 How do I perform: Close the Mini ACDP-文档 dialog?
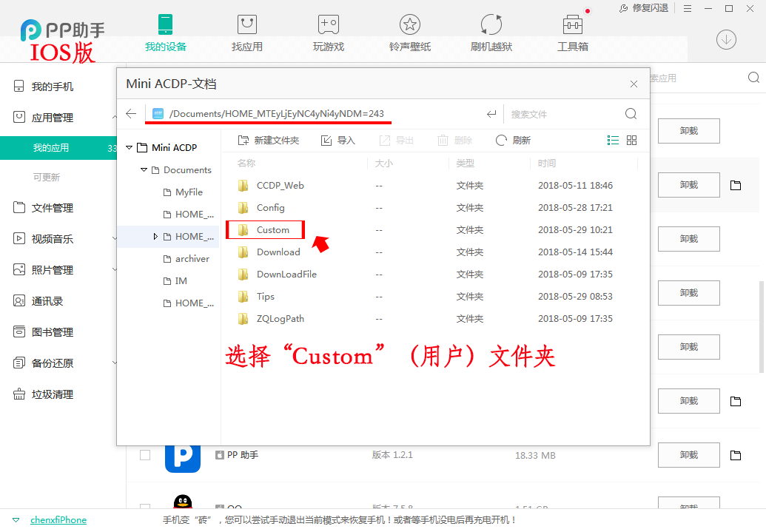(x=634, y=84)
